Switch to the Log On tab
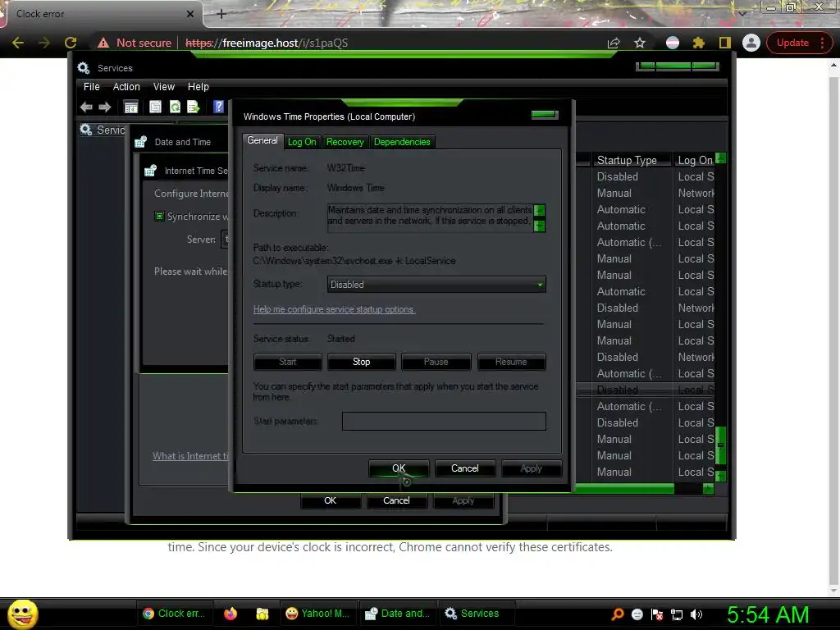840x630 pixels. coord(302,142)
